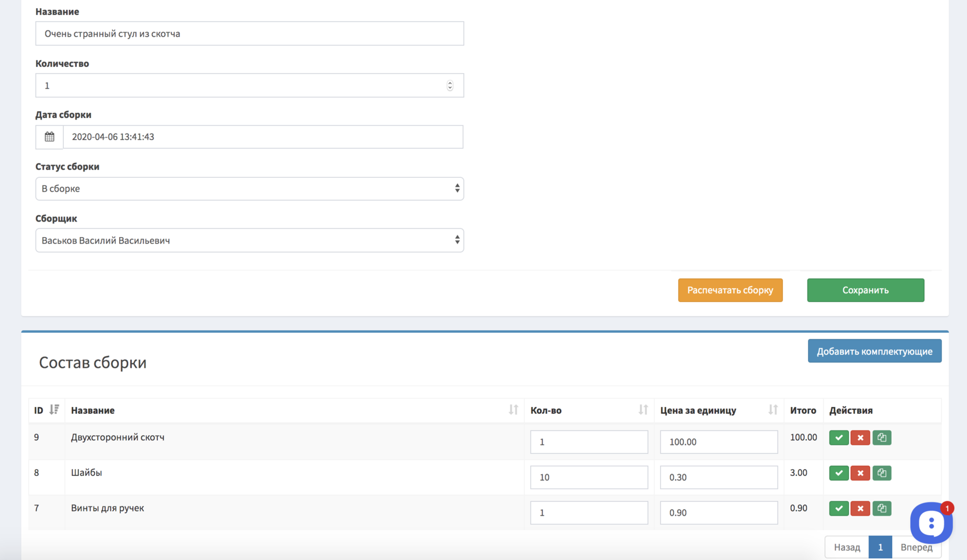Open the calendar picker for Дата сборки
The height and width of the screenshot is (560, 967).
click(50, 137)
